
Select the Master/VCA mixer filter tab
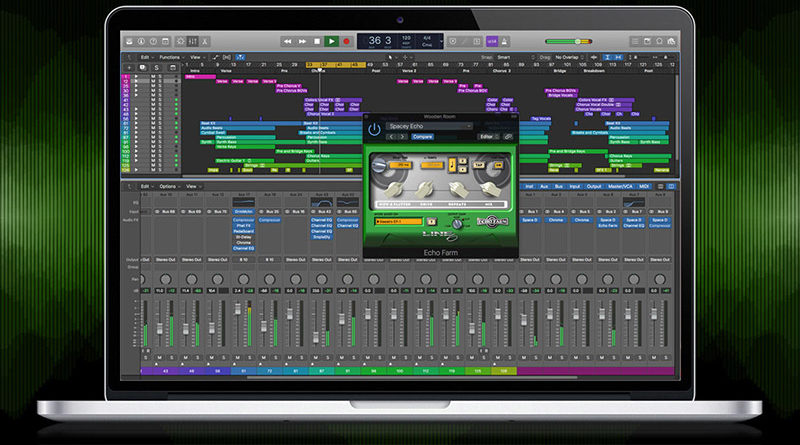pos(620,187)
